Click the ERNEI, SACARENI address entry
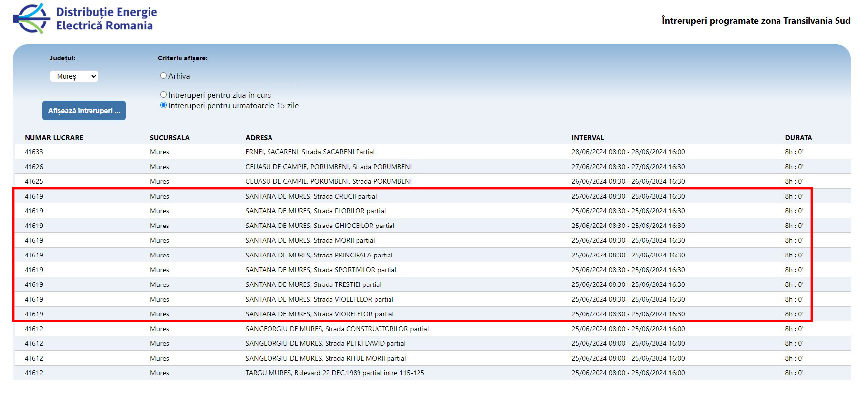 [x=310, y=152]
